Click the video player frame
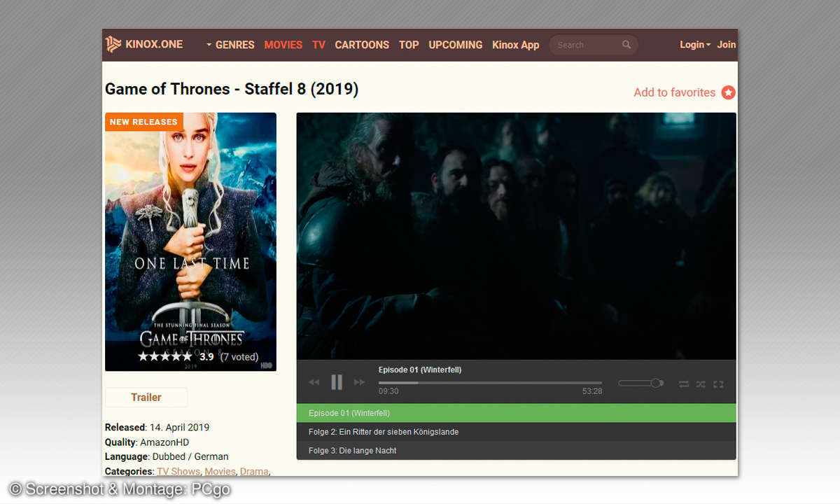The height and width of the screenshot is (504, 840). pos(517,236)
